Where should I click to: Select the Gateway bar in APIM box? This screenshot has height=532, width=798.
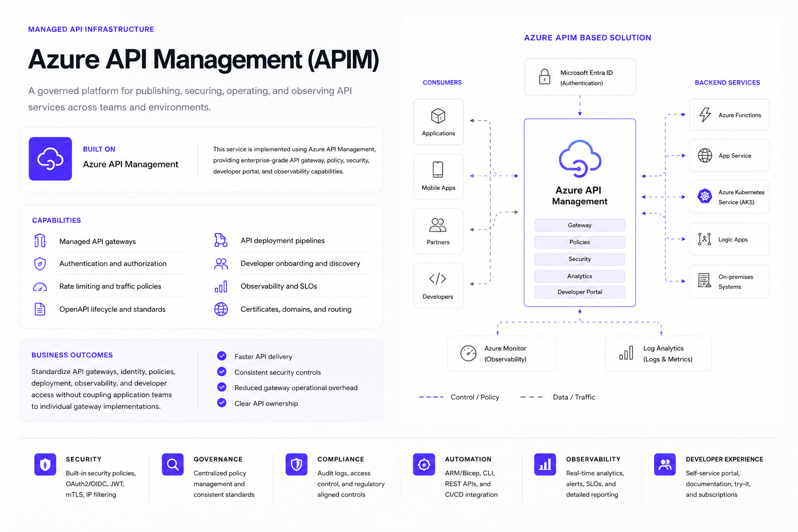pos(580,225)
